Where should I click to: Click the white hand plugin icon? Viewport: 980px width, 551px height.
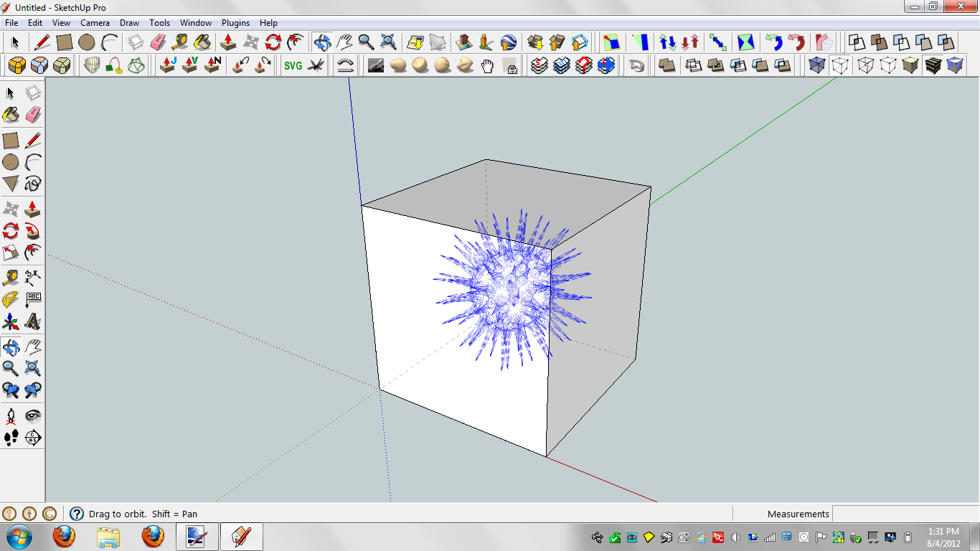(x=488, y=66)
